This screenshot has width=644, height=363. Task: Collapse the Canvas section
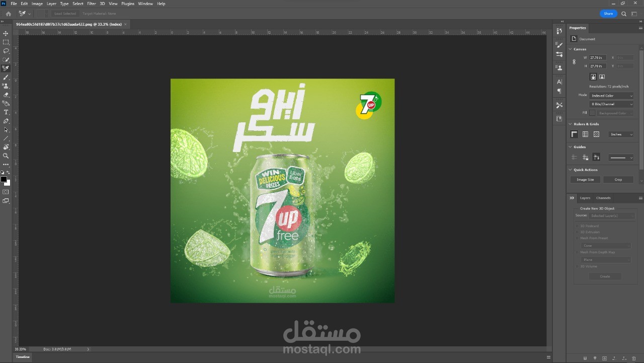pos(571,49)
